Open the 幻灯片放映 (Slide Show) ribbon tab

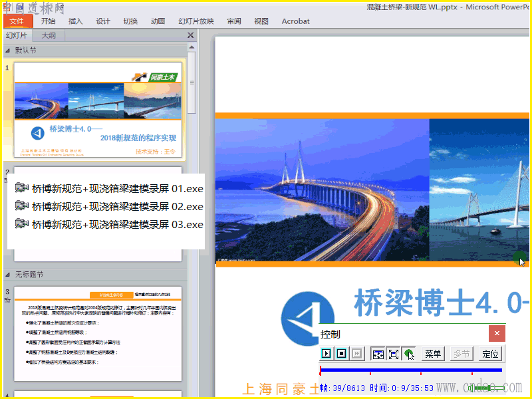tap(196, 21)
